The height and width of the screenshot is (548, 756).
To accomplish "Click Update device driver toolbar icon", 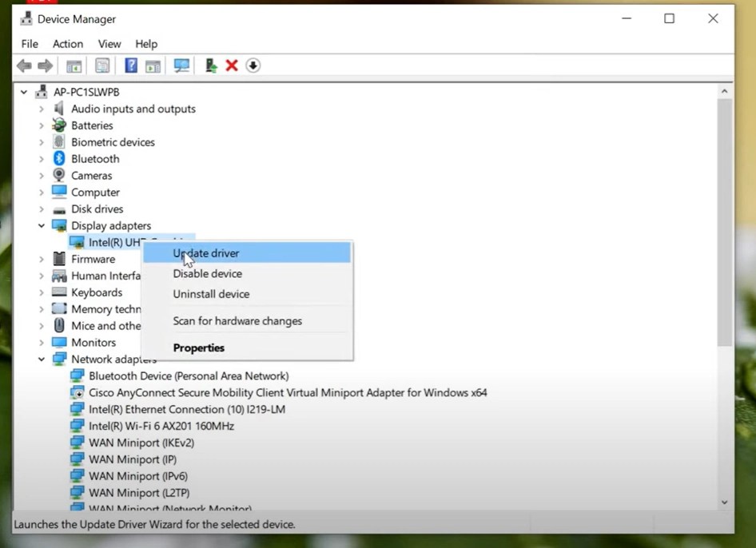I will (211, 66).
